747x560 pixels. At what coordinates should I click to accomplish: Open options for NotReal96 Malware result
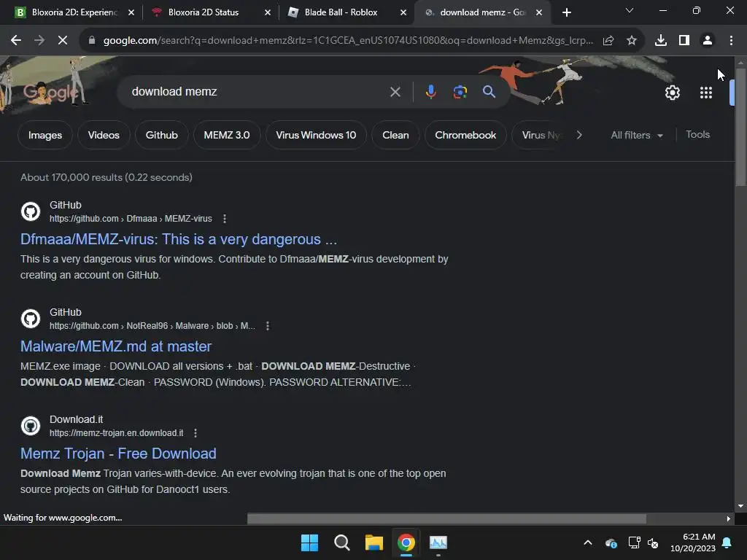tap(268, 326)
